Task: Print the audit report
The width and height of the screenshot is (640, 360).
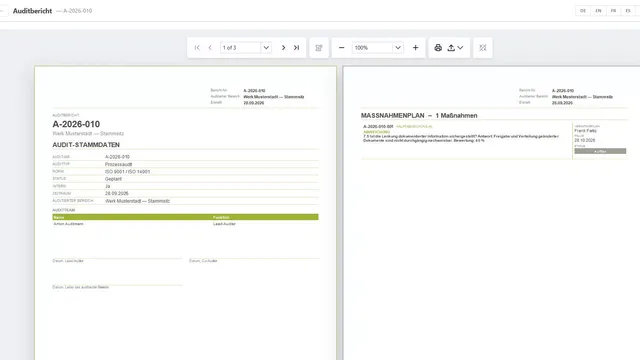Action: 438,48
